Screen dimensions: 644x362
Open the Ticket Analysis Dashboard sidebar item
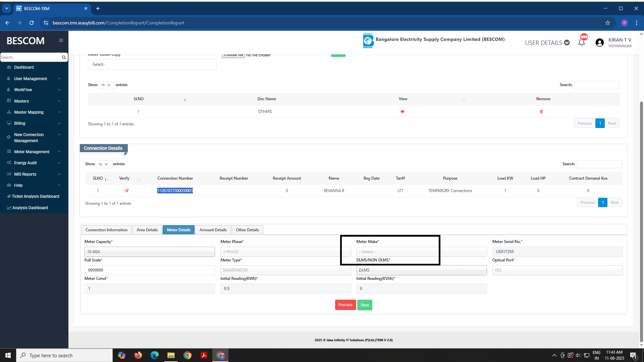point(35,196)
